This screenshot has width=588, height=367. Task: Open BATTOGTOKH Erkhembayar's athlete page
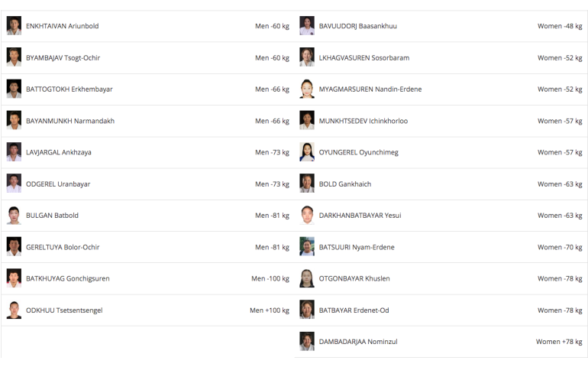coord(69,89)
